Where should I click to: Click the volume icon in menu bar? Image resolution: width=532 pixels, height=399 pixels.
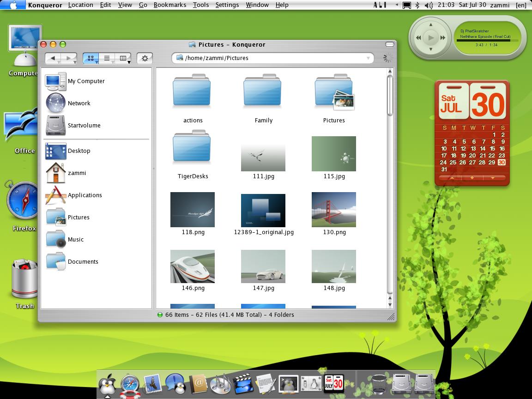(x=429, y=5)
